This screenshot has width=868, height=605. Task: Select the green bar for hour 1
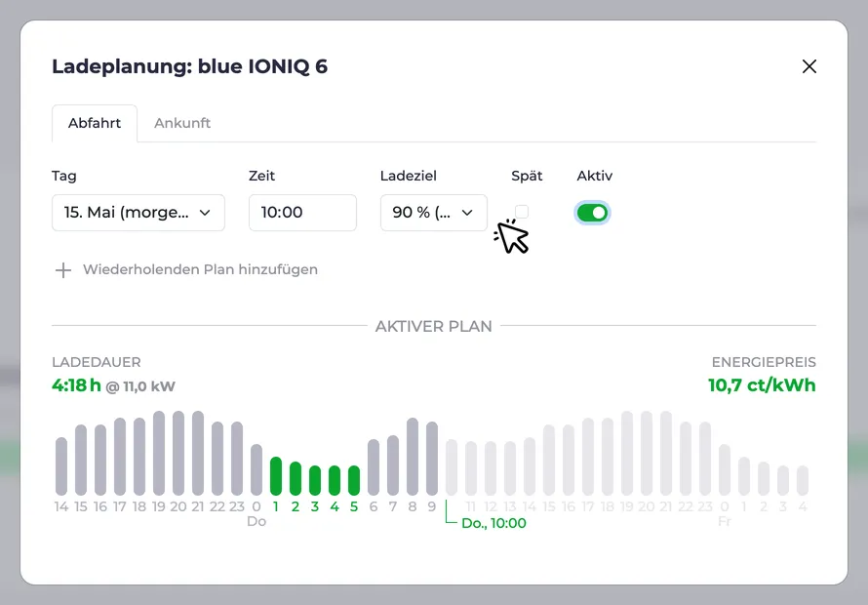(276, 476)
